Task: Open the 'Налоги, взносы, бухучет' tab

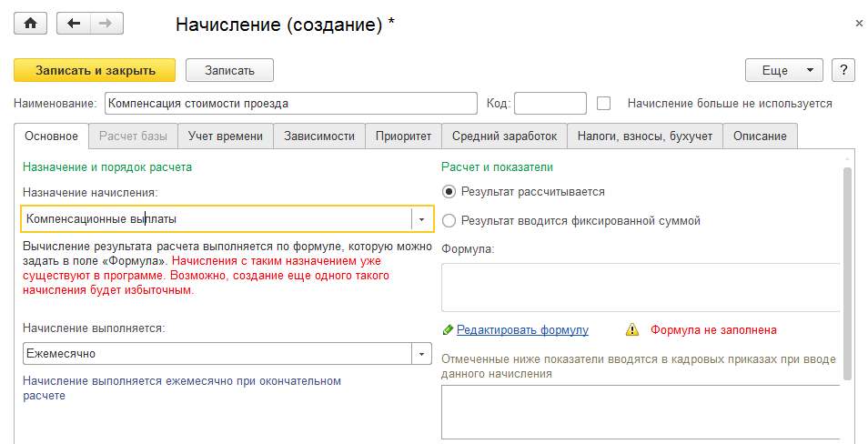Action: (x=645, y=136)
